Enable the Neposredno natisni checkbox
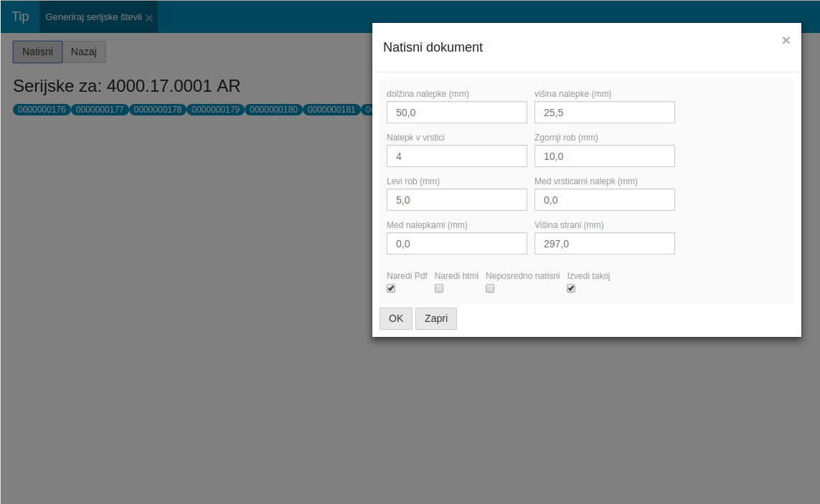 click(x=490, y=288)
